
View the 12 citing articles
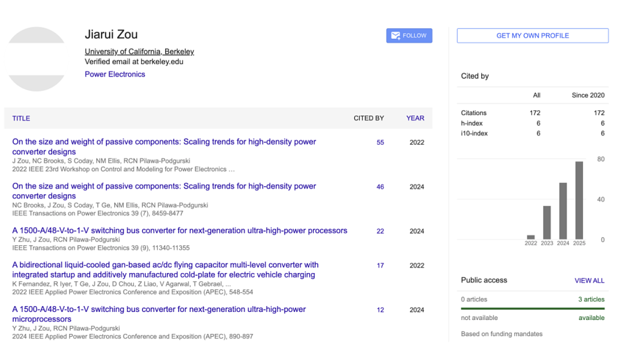380,310
